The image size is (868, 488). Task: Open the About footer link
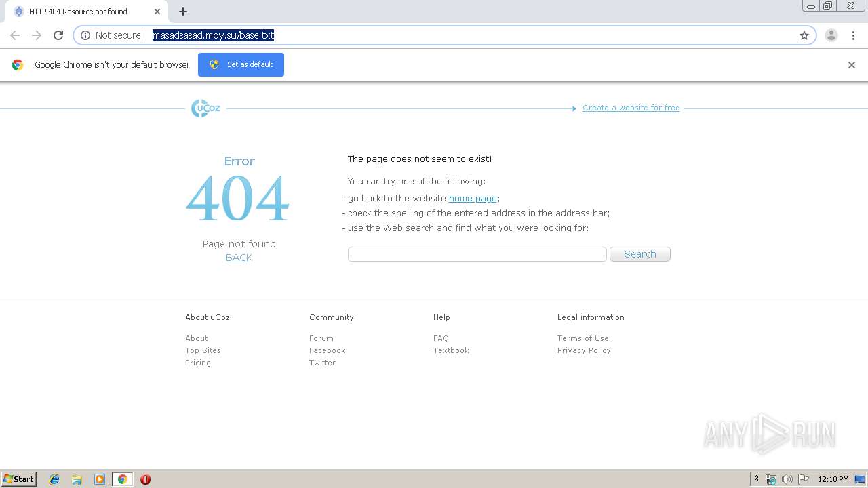[197, 338]
